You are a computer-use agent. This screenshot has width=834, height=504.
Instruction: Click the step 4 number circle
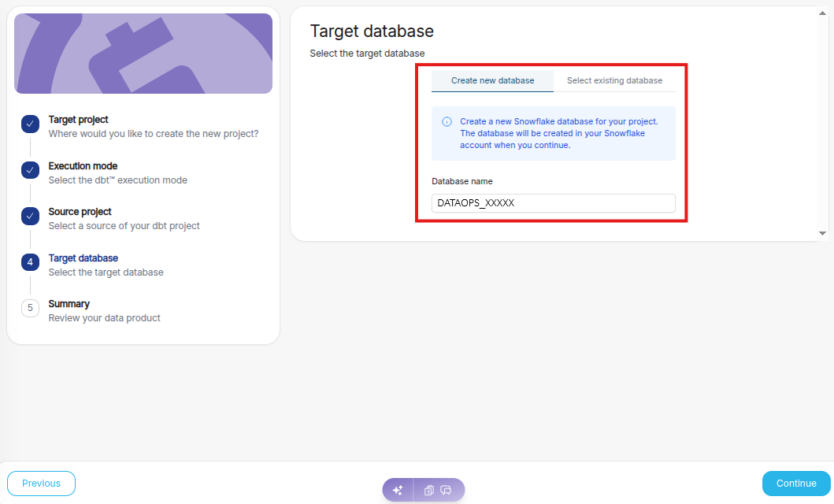coord(30,262)
